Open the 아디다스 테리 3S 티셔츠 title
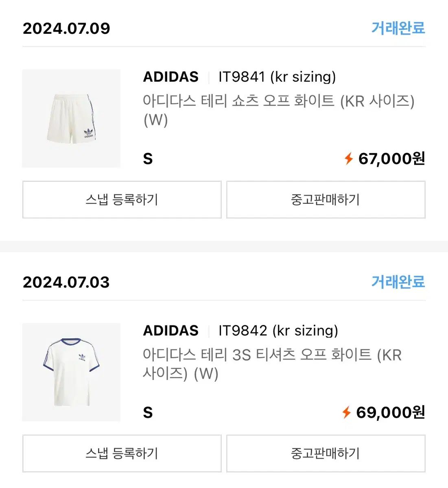448x488 pixels. 272,364
